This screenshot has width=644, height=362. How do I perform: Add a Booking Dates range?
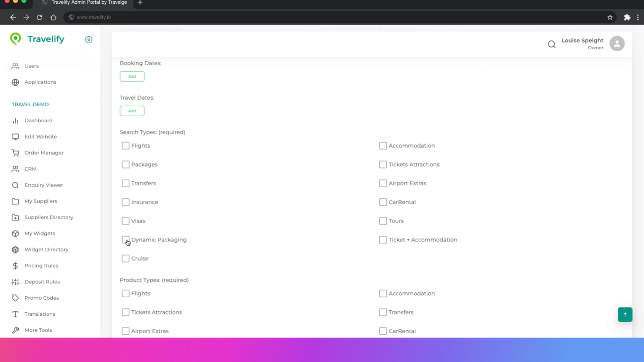tap(132, 76)
